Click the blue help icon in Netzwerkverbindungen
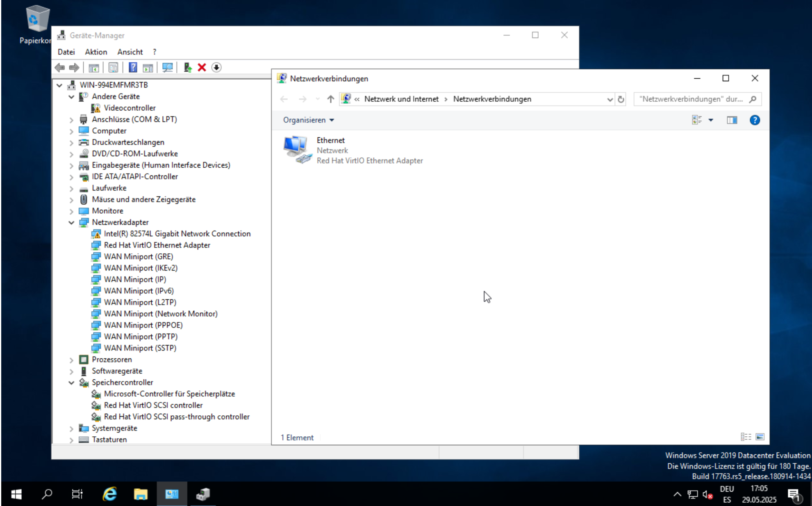Screen dimensions: 812x506 [754, 120]
